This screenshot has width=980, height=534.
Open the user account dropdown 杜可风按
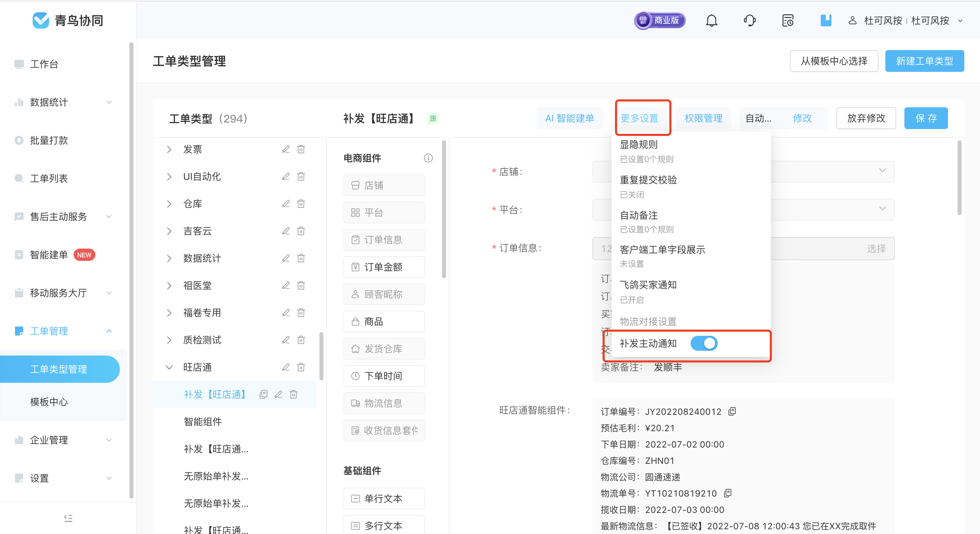(x=906, y=20)
